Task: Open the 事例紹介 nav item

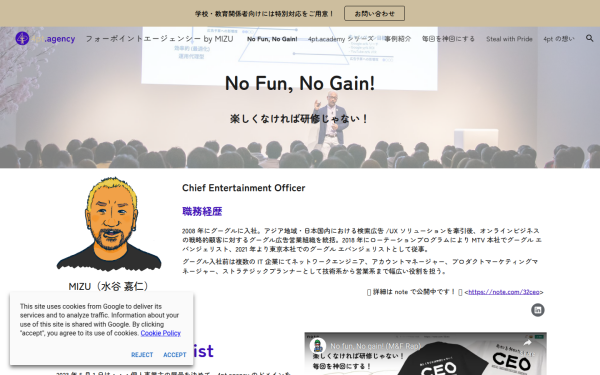Action: tap(398, 39)
